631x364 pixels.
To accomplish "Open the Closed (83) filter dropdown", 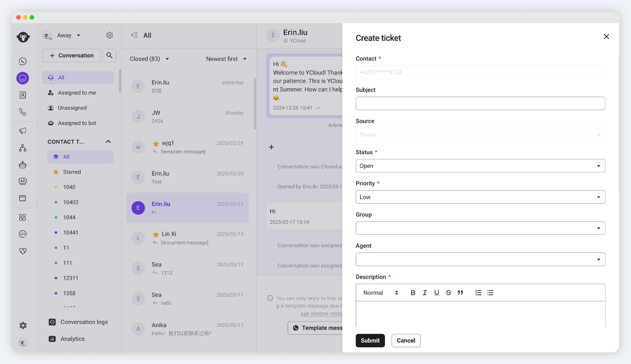I will click(149, 59).
